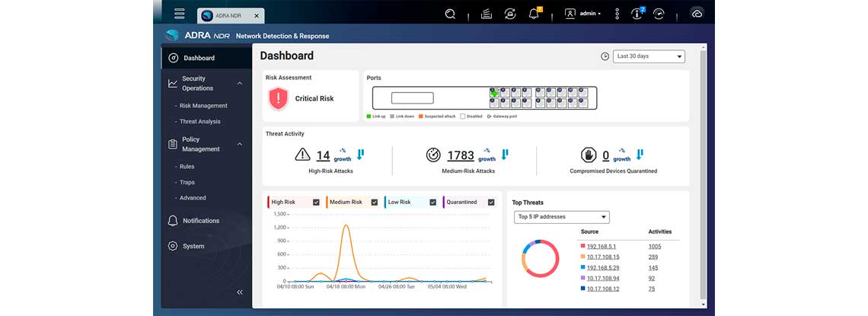Click the 1783 Medium-Risk Attacks count

tap(460, 155)
